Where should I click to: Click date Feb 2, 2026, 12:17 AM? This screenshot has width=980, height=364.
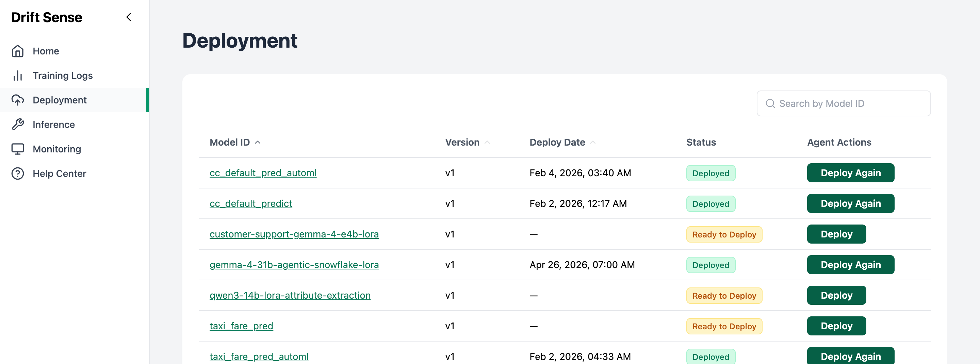(578, 203)
